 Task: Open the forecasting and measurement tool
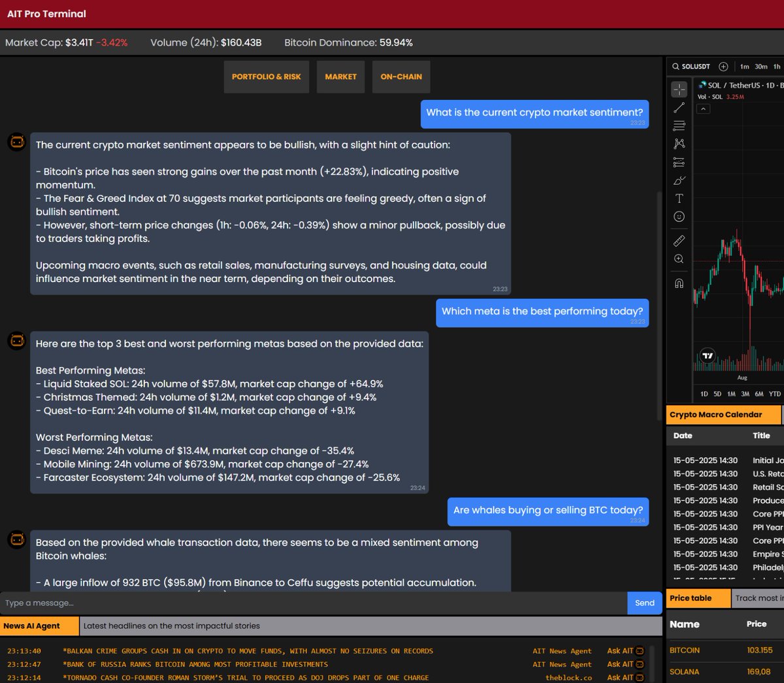679,162
